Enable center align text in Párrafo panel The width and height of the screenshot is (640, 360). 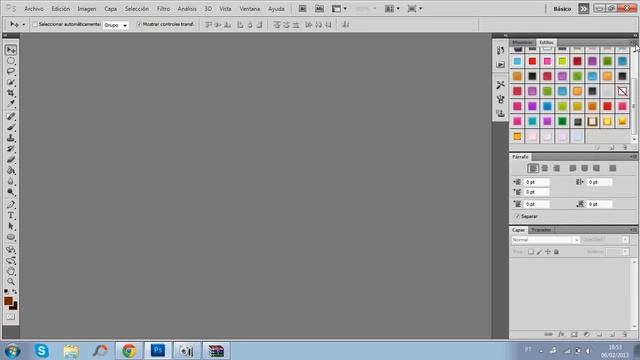pyautogui.click(x=544, y=168)
